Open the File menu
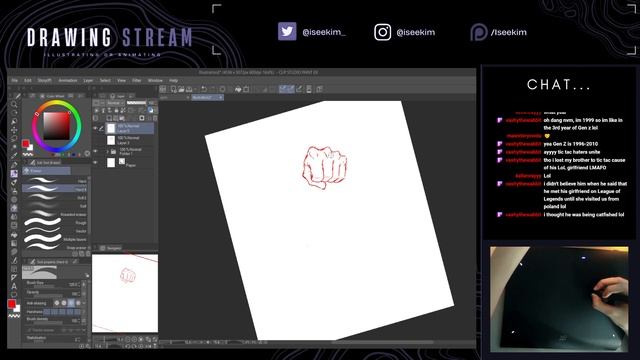Image resolution: width=640 pixels, height=360 pixels. click(x=15, y=80)
